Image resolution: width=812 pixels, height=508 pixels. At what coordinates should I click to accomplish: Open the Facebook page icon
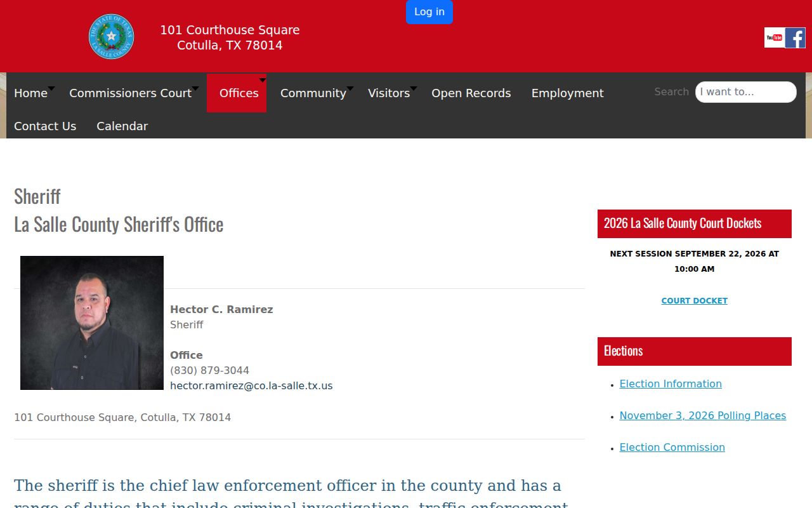click(x=795, y=37)
